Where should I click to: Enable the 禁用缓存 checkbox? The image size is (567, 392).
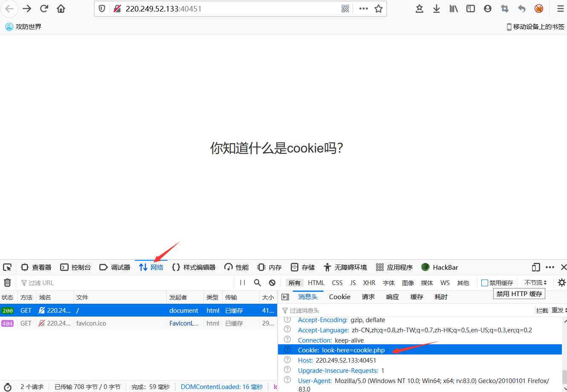point(485,283)
